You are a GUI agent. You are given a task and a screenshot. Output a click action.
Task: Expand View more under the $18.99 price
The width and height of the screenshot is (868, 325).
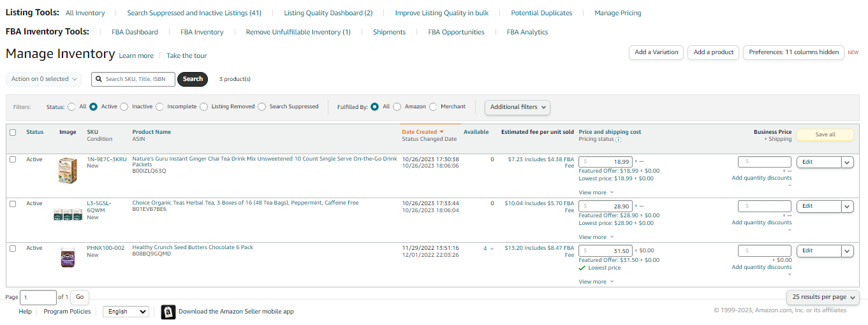pos(596,192)
